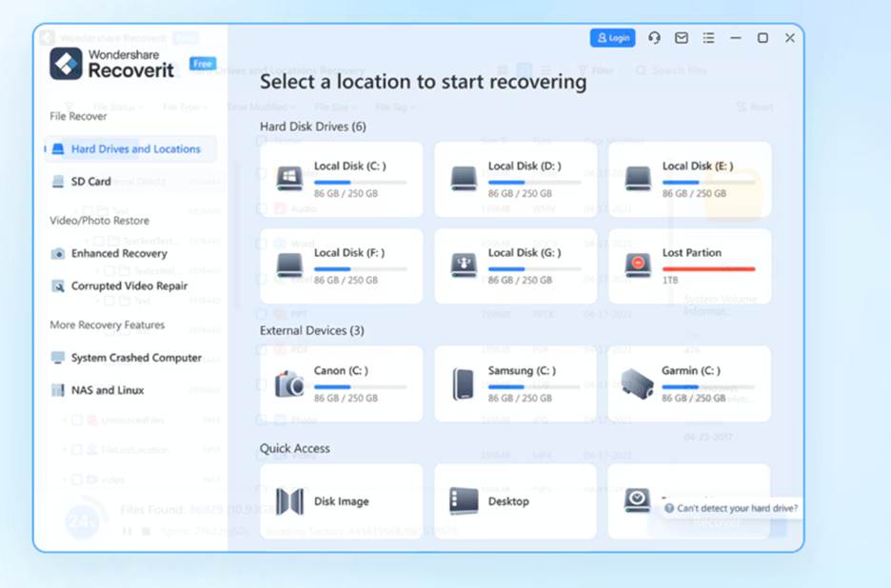The image size is (891, 588).
Task: Select Local Disk (E:) drive icon
Action: (x=638, y=178)
